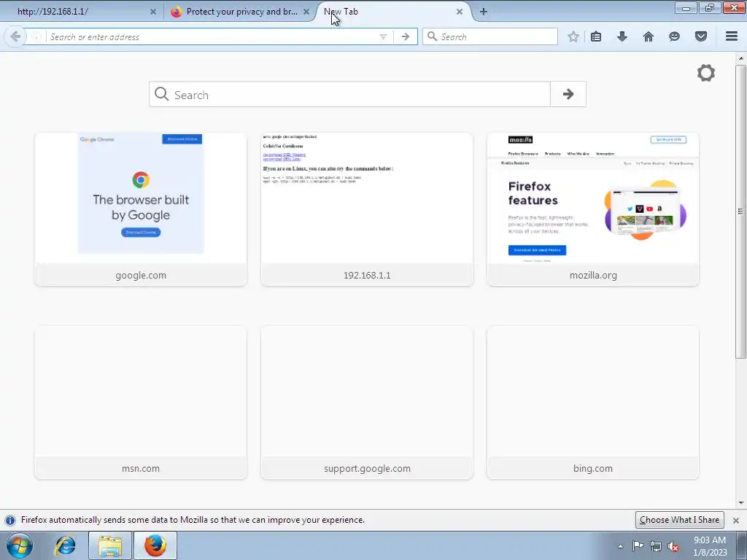The image size is (747, 560).
Task: Click the Choose What I Share button
Action: (679, 519)
